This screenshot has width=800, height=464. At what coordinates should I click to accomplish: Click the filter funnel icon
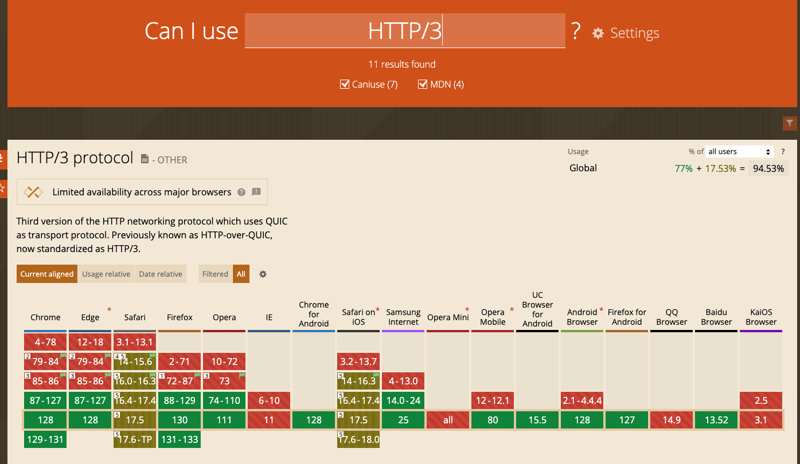(x=789, y=123)
